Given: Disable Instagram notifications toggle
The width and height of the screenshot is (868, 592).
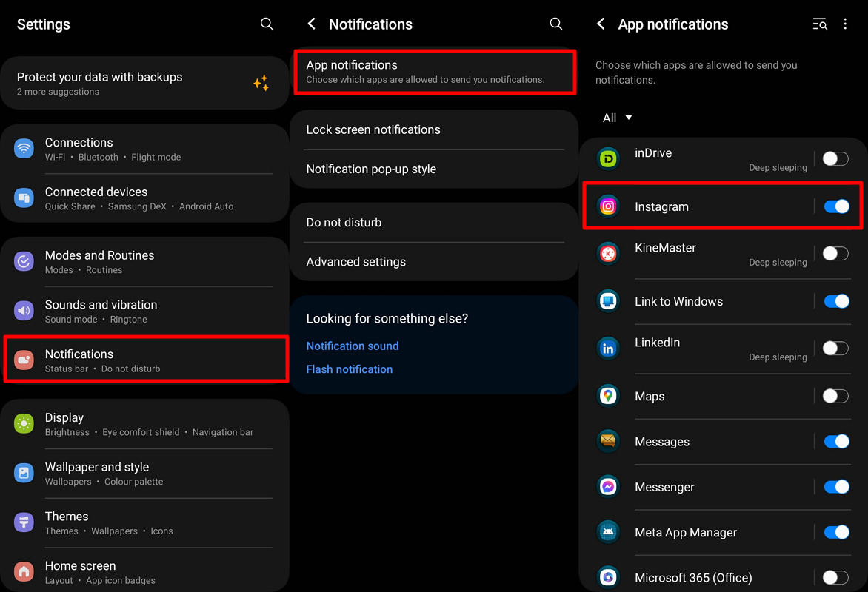Looking at the screenshot, I should (836, 206).
